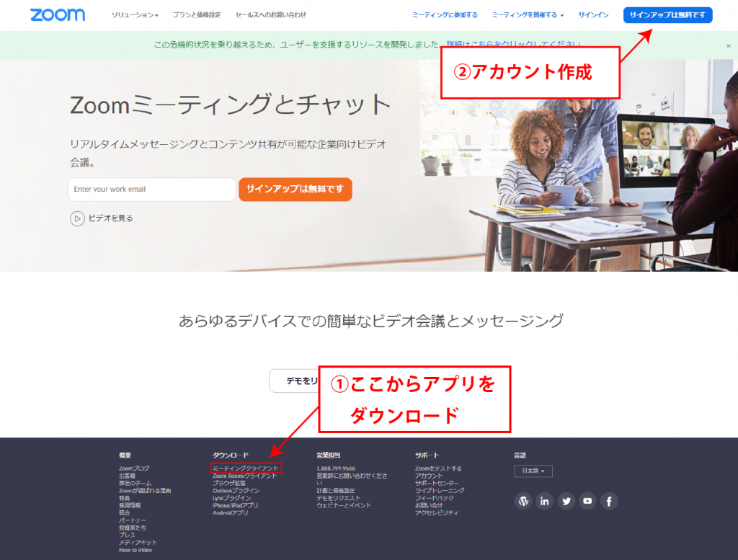Open the Zoomをテストする support link
Screen dimensions: 738x560
438,468
